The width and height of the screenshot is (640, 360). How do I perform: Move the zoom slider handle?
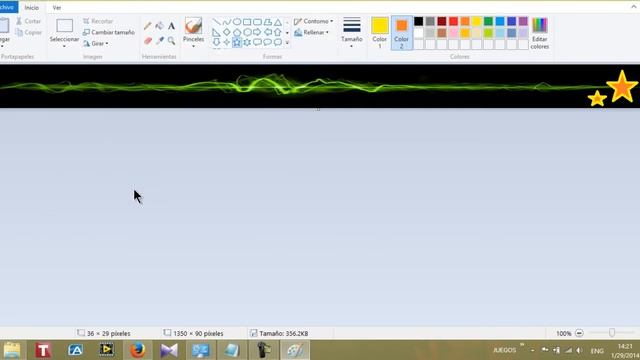612,333
